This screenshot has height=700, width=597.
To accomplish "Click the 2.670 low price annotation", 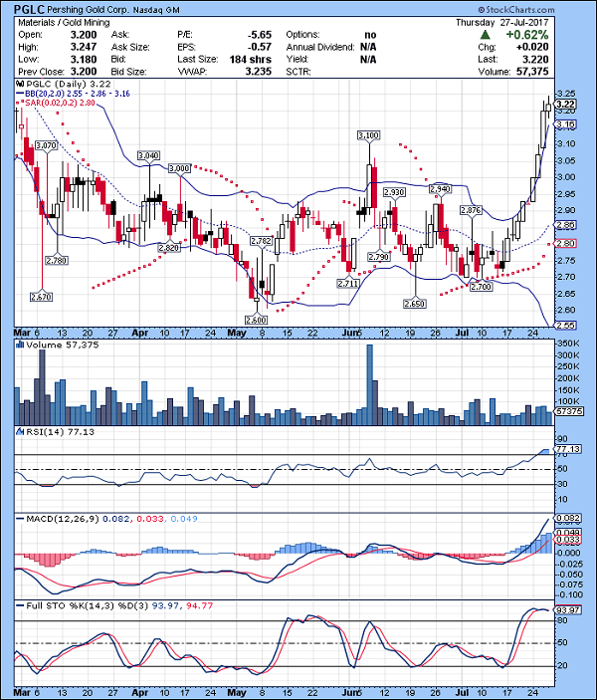I will click(x=41, y=297).
